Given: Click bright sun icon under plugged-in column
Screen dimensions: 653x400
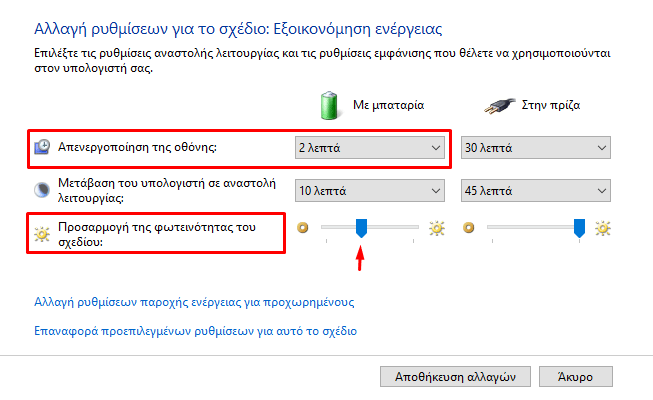Looking at the screenshot, I should point(603,228).
